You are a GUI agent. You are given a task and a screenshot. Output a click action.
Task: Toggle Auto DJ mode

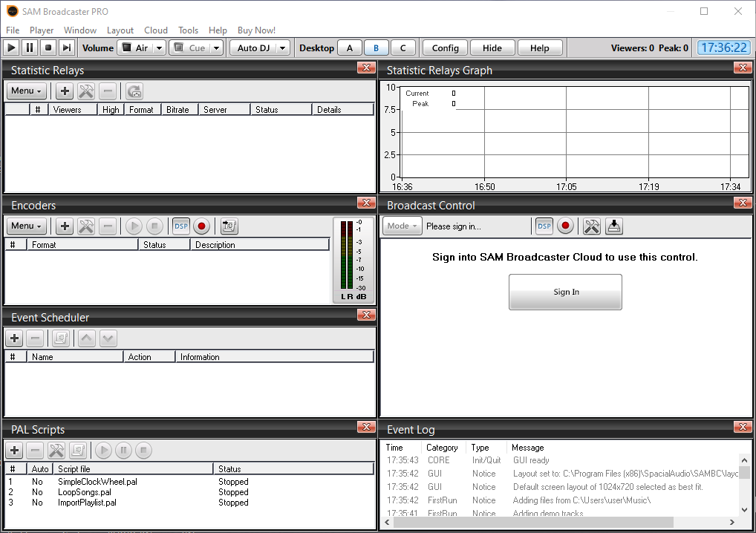[253, 48]
